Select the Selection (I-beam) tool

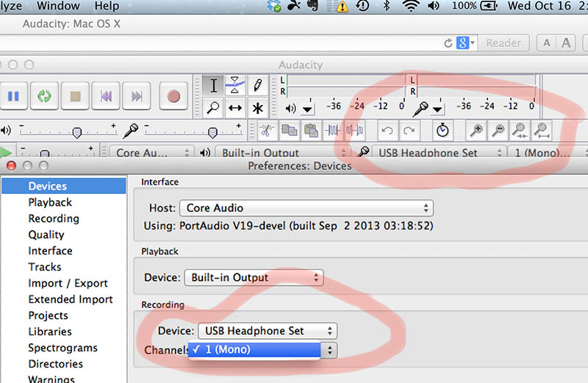[213, 85]
